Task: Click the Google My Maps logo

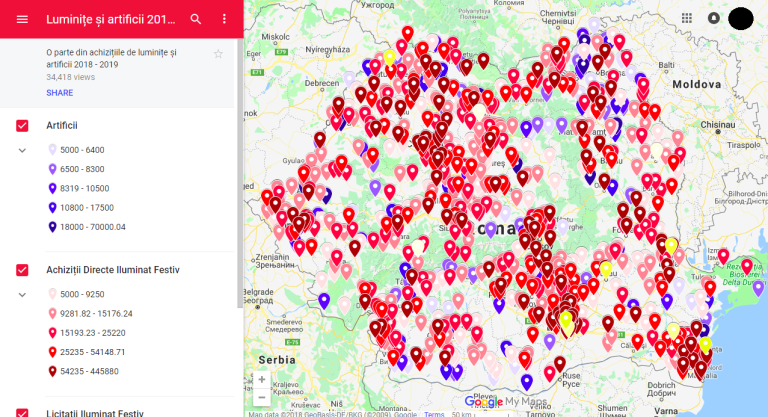Action: (x=505, y=401)
